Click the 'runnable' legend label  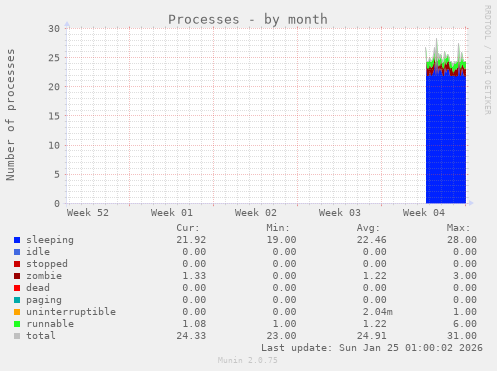point(50,324)
